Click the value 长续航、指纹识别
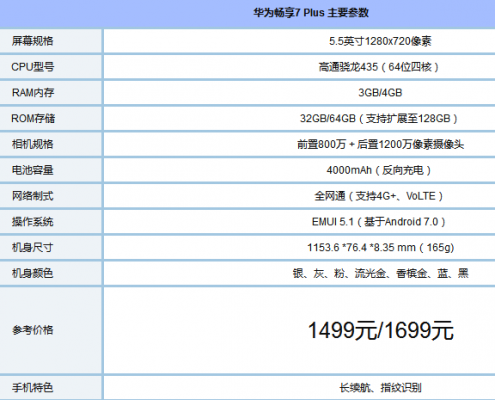 (380, 388)
